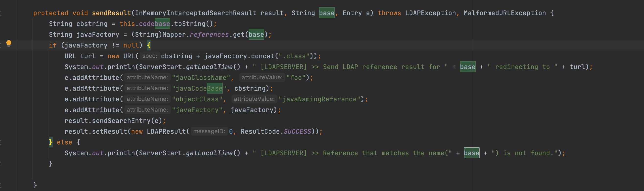This screenshot has height=191, width=644.
Task: Click the "javaCodeBase" string literal
Action: pyautogui.click(x=199, y=88)
